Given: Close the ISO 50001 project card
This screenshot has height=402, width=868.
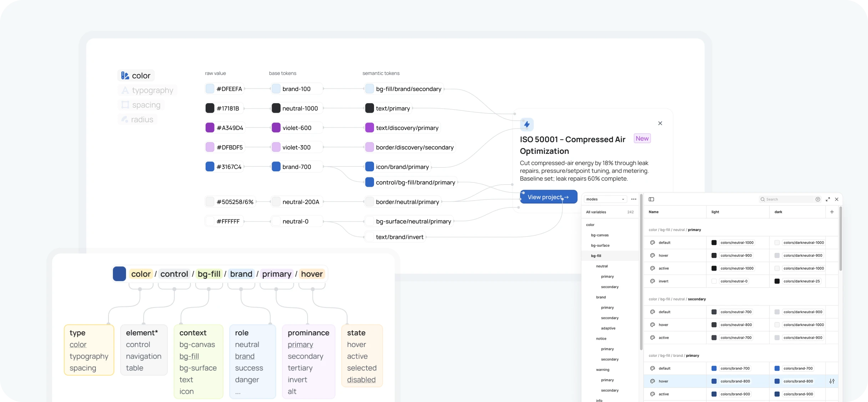Looking at the screenshot, I should click(660, 123).
